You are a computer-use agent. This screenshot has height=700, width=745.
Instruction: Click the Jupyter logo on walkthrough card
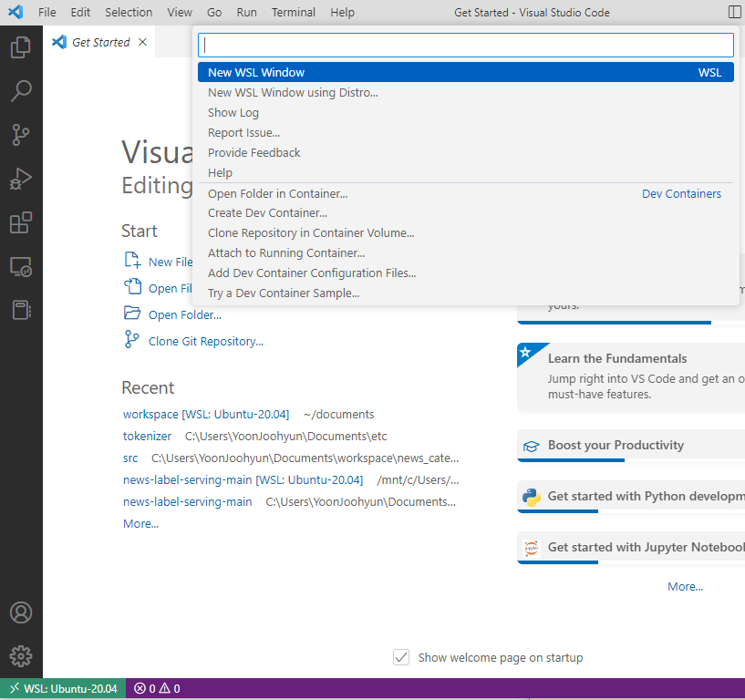(532, 548)
